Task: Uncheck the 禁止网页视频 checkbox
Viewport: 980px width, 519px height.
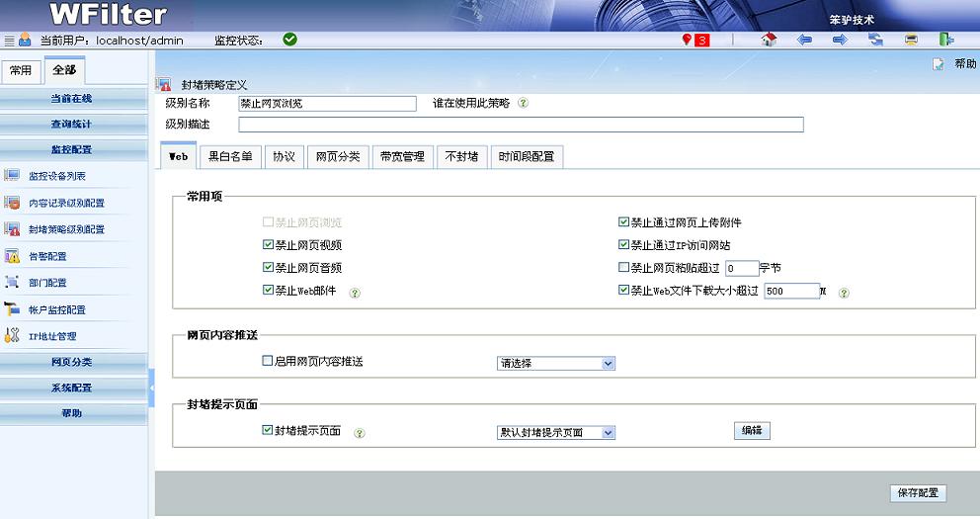Action: click(268, 245)
